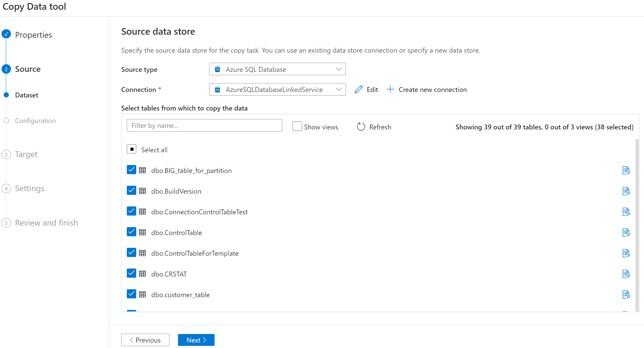Click the Edit connection pencil icon
The height and width of the screenshot is (348, 644).
tap(359, 90)
